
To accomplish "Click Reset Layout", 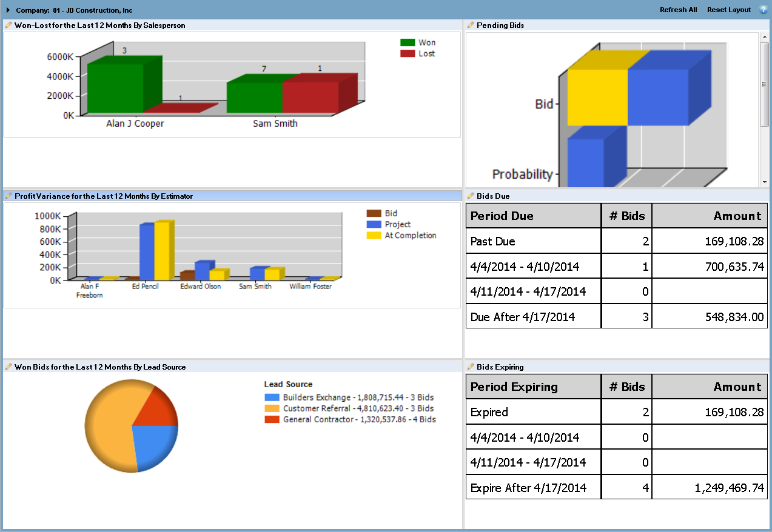I will point(729,10).
